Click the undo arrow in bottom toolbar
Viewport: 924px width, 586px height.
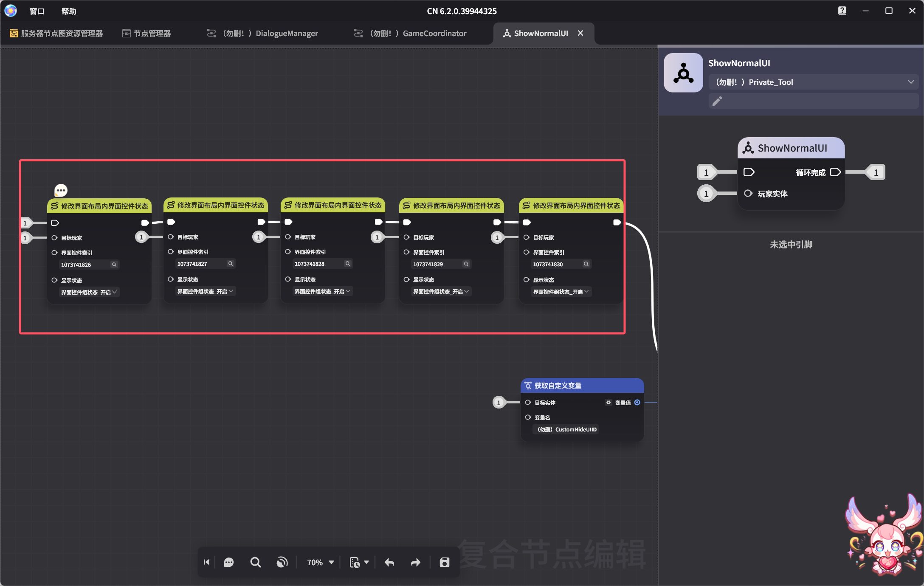tap(389, 562)
